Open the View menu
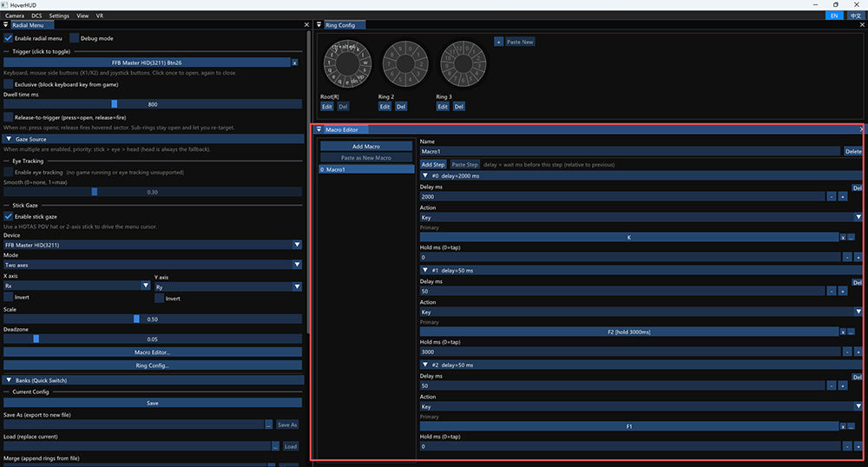This screenshot has width=868, height=467. [82, 16]
